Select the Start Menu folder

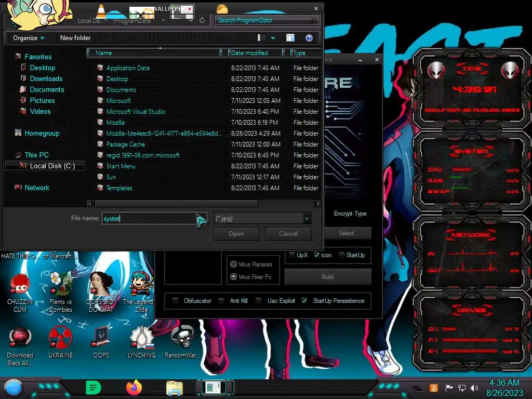coord(121,166)
